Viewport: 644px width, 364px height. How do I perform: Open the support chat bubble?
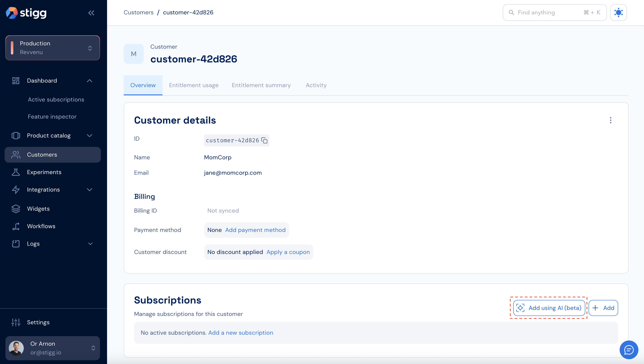[628, 349]
